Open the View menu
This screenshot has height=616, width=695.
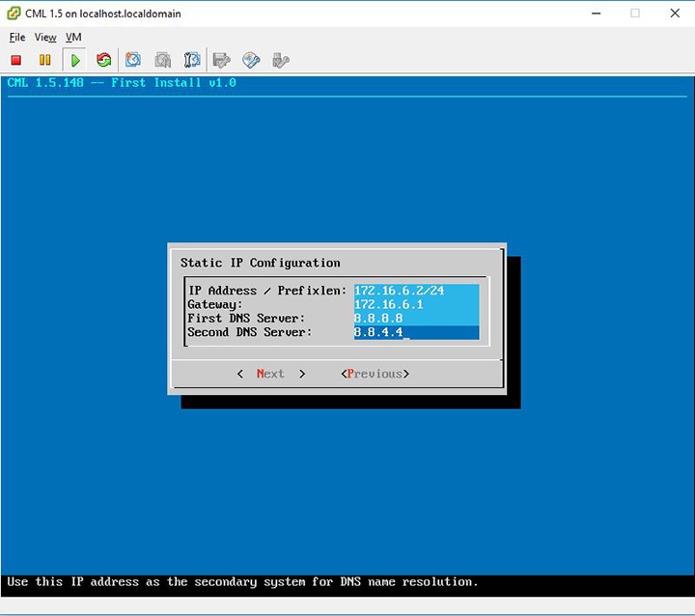tap(45, 38)
